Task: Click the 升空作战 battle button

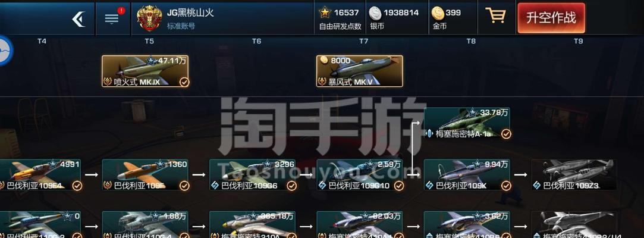Action: coord(551,18)
